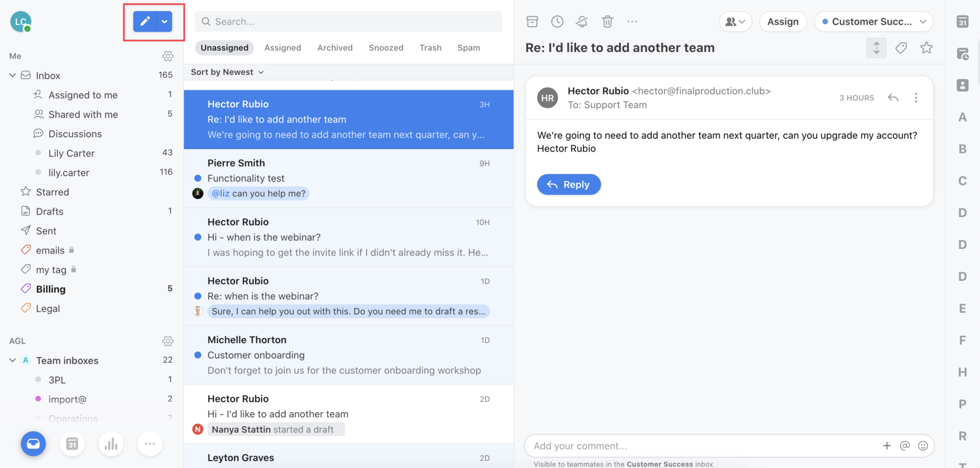Switch to the Assigned tab
Image resolution: width=980 pixels, height=468 pixels.
coord(283,48)
